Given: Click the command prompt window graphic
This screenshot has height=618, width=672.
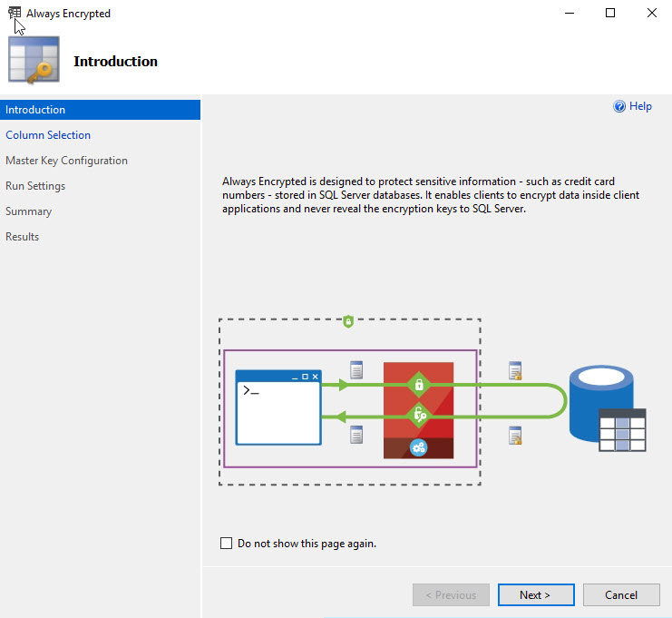Looking at the screenshot, I should 278,407.
